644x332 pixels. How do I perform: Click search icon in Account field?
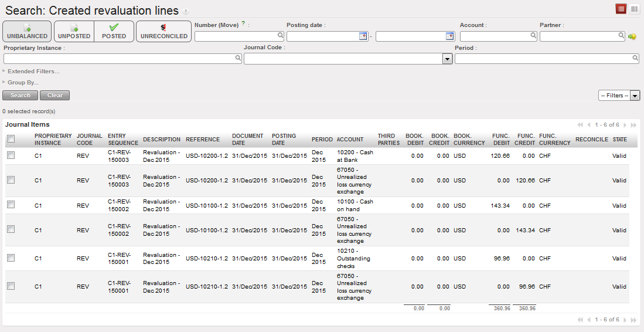533,36
